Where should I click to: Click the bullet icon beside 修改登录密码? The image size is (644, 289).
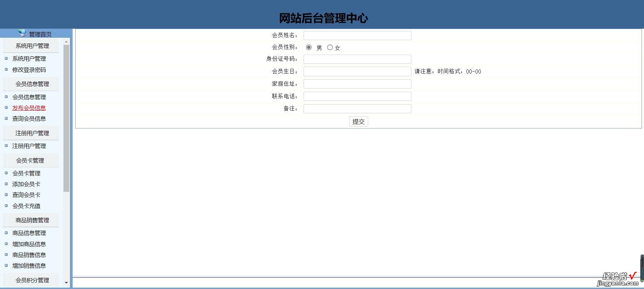coord(6,69)
